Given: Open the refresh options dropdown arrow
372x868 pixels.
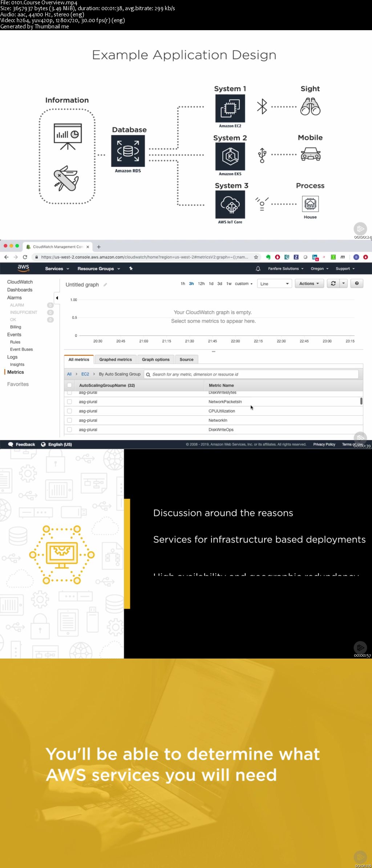Looking at the screenshot, I should tap(344, 284).
